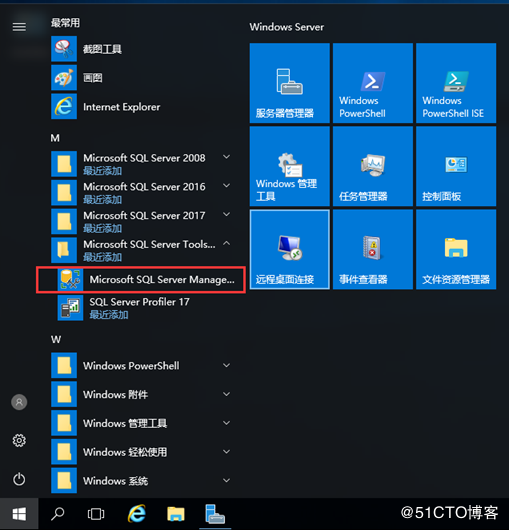Launch SQL Server Profiler 17 icon

point(70,308)
